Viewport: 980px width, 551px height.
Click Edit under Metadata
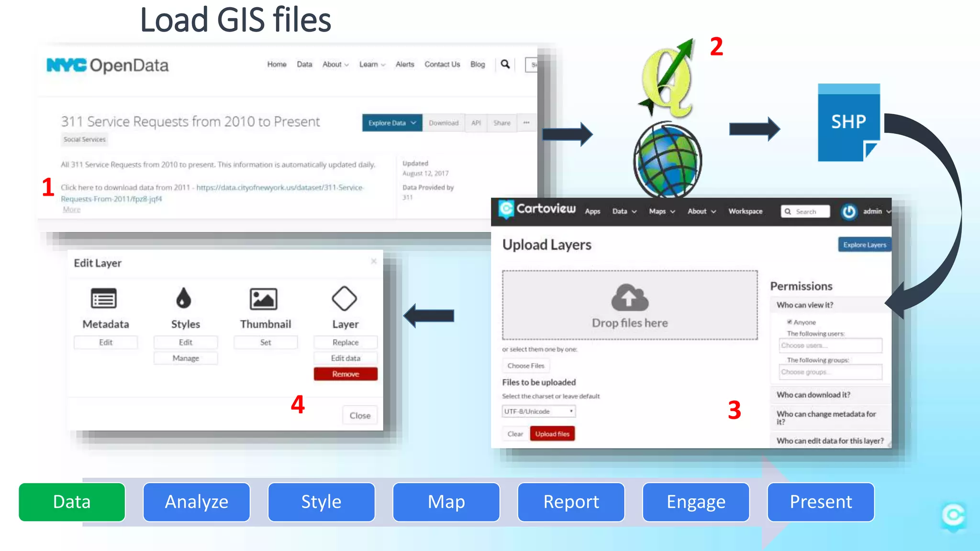click(106, 342)
